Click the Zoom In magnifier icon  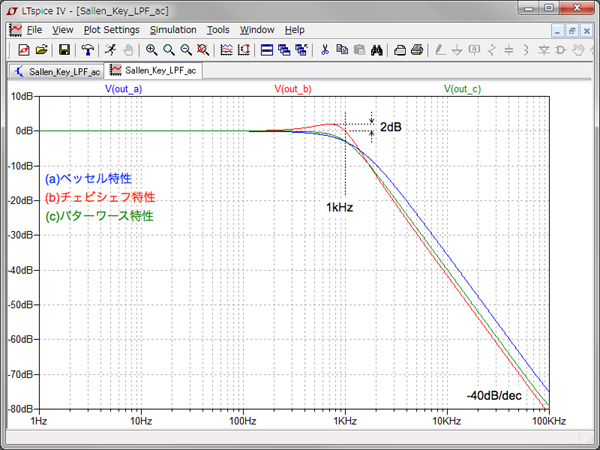pyautogui.click(x=152, y=49)
